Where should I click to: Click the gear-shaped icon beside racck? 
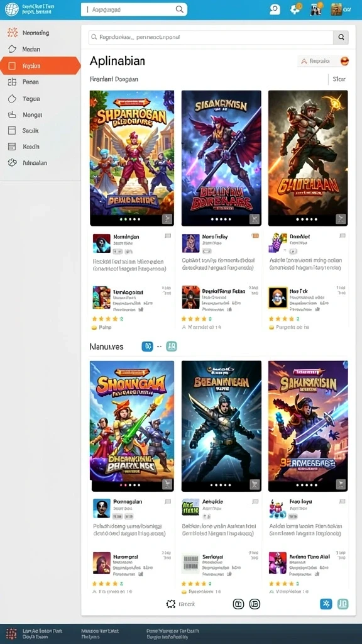pos(171,604)
